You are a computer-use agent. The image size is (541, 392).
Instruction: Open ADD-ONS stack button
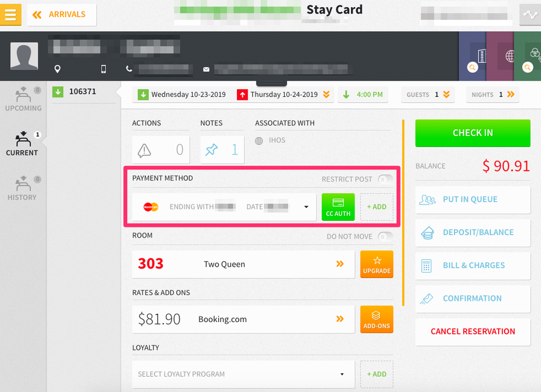pos(377,320)
